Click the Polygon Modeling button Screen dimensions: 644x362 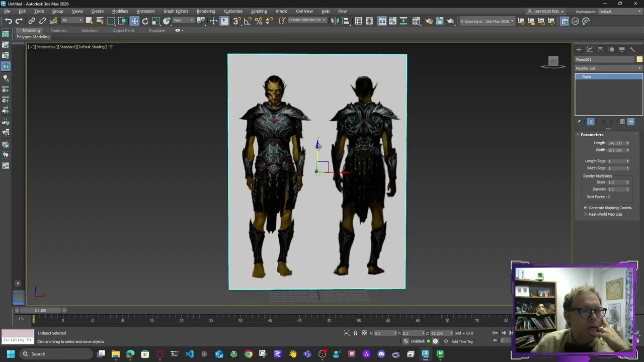(33, 37)
